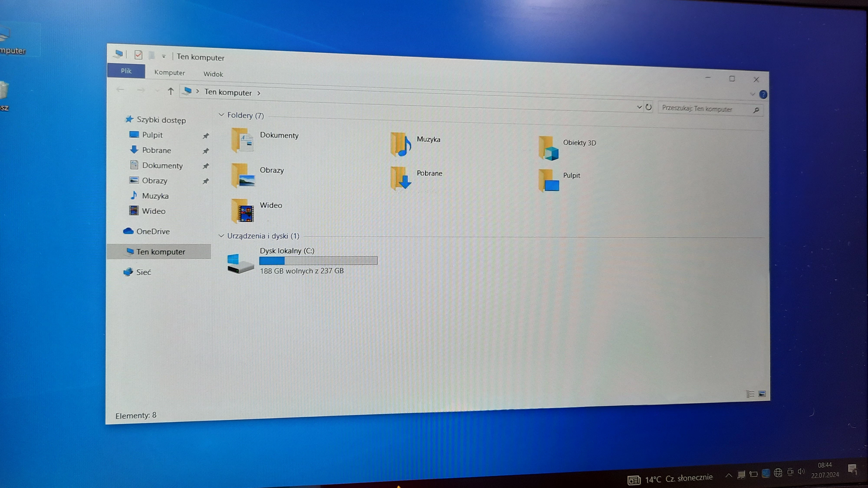Switch to details view layout
The width and height of the screenshot is (868, 488).
[x=750, y=394]
